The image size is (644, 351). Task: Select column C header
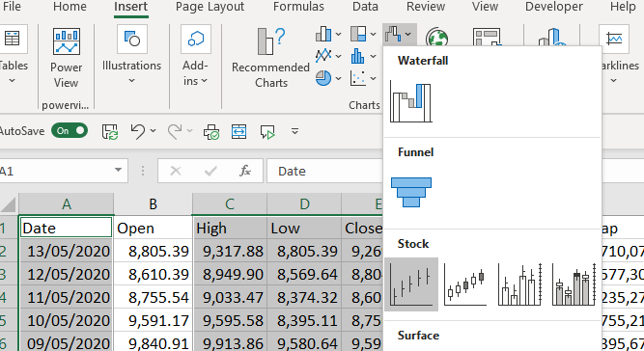point(230,203)
